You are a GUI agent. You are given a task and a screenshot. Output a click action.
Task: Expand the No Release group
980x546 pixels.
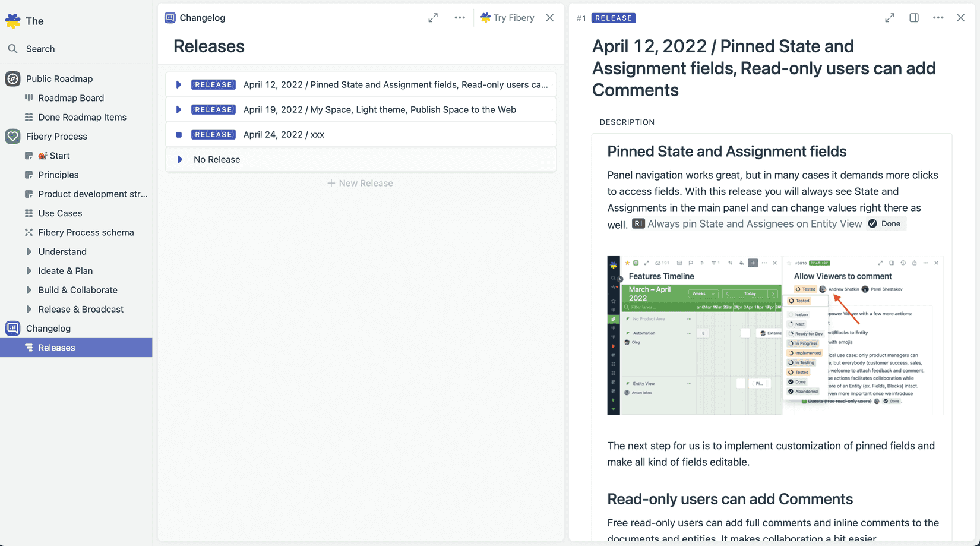pos(178,159)
